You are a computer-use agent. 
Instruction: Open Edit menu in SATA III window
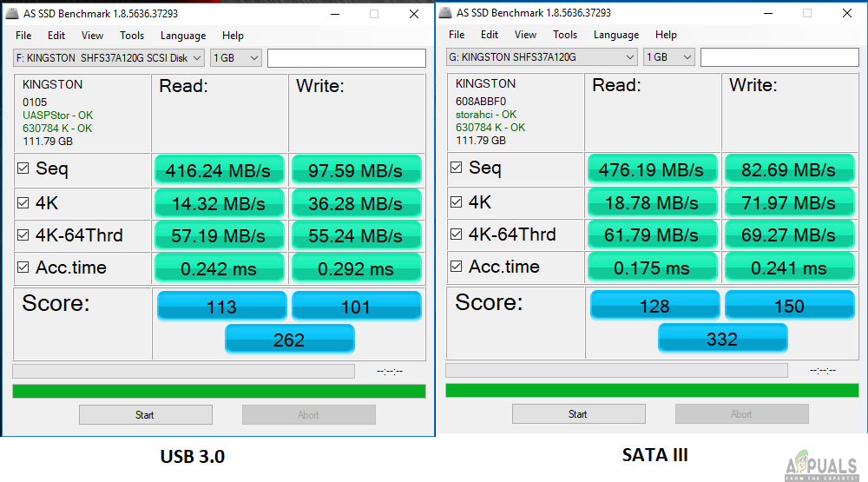[489, 35]
